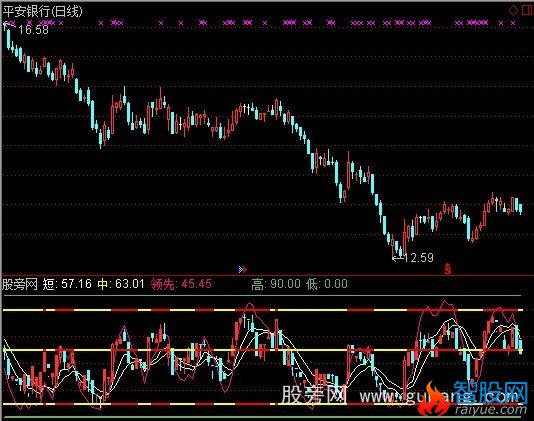Image resolution: width=534 pixels, height=421 pixels.
Task: Click the 12.59 low price label
Action: 419,258
